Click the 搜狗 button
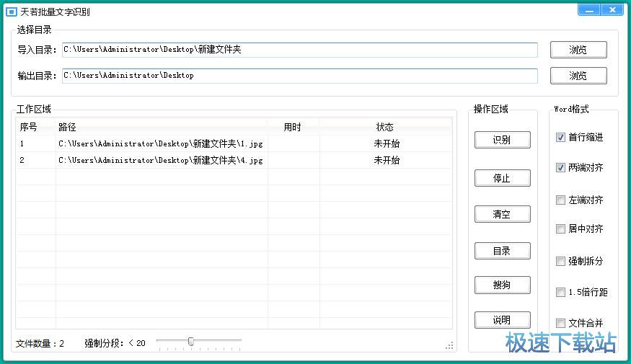The image size is (631, 364). 502,285
